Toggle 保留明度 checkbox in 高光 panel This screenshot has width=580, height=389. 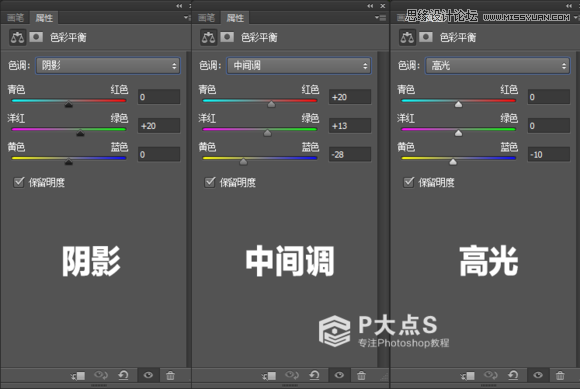pos(409,182)
